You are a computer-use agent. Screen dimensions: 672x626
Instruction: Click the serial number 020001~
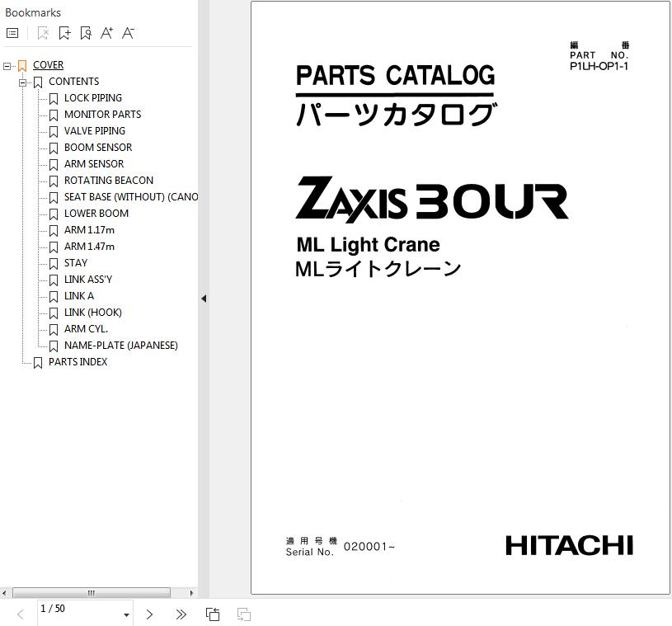pos(369,546)
